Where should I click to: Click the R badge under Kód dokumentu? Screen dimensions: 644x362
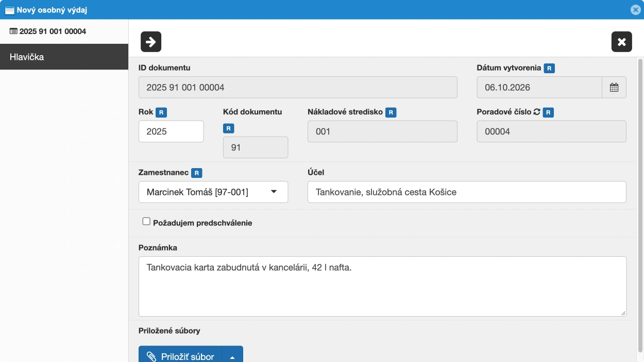click(x=229, y=128)
